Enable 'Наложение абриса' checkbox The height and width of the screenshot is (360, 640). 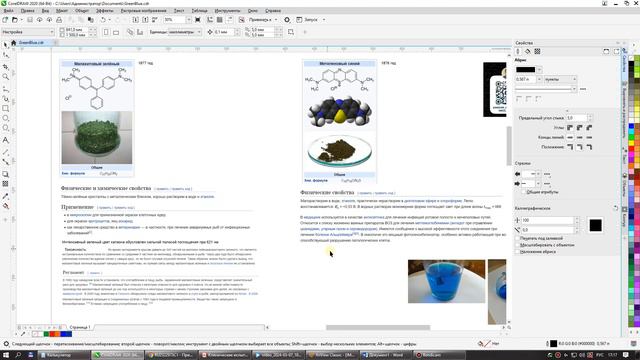517,252
